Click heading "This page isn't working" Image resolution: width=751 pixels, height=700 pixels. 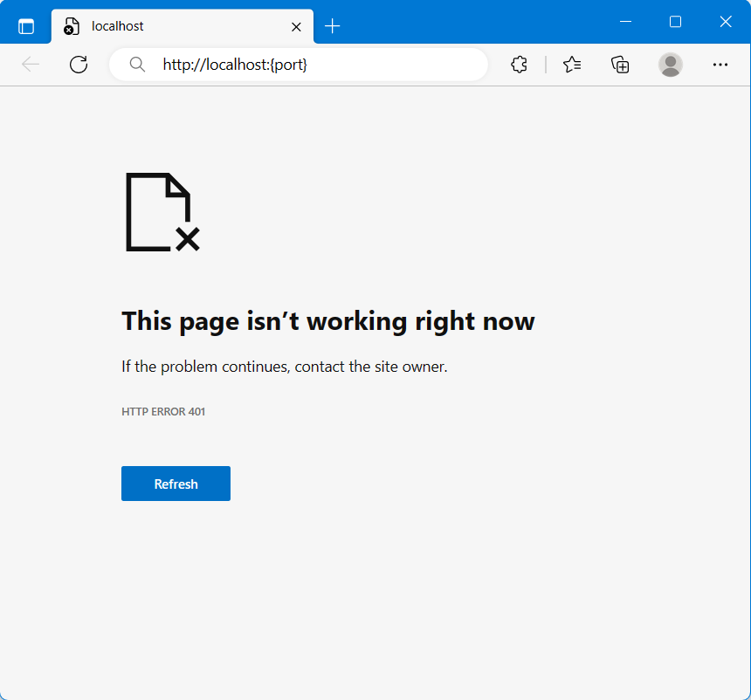(x=327, y=321)
